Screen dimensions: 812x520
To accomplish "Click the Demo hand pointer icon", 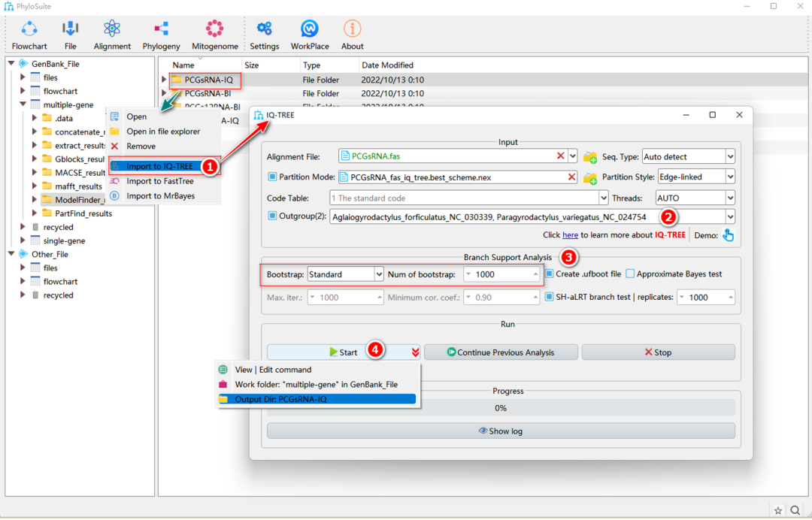I will pos(728,235).
